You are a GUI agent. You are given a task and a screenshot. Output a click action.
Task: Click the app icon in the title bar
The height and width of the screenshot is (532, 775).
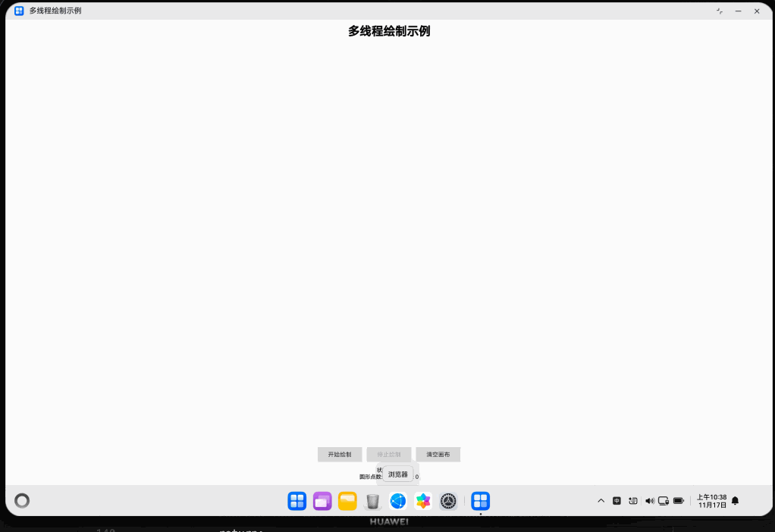point(19,11)
